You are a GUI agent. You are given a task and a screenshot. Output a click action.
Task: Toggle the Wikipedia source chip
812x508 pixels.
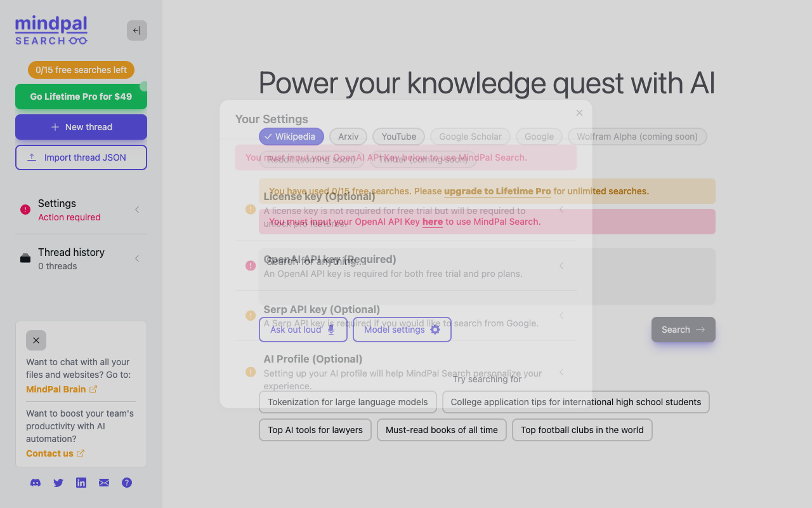[291, 137]
